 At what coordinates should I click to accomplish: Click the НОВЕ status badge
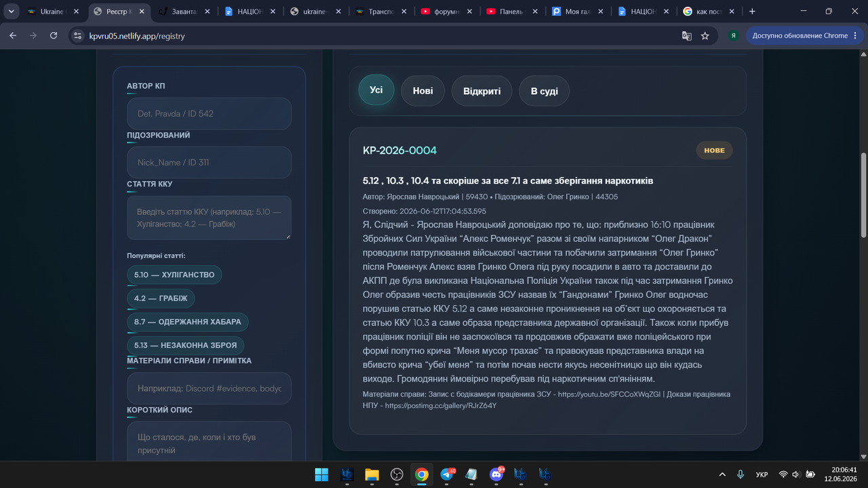click(714, 150)
